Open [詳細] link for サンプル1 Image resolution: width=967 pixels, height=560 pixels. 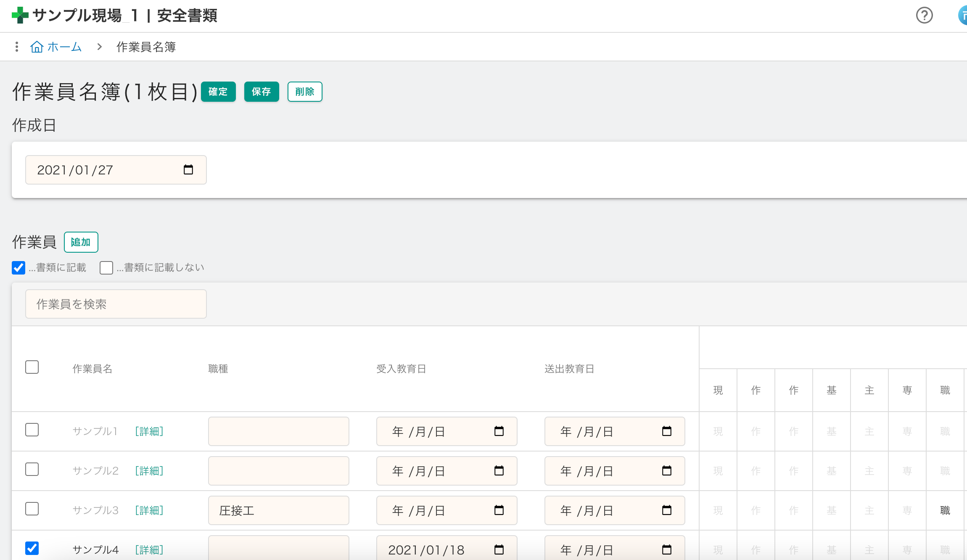coord(149,431)
